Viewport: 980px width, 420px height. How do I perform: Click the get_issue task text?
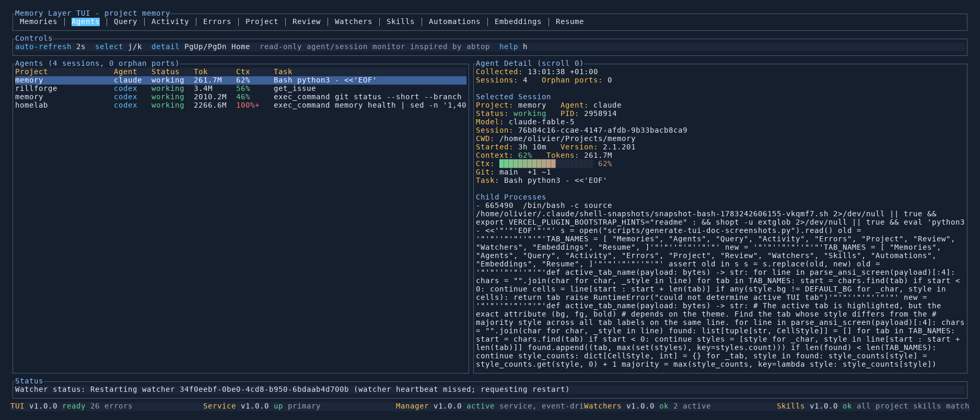click(x=295, y=88)
